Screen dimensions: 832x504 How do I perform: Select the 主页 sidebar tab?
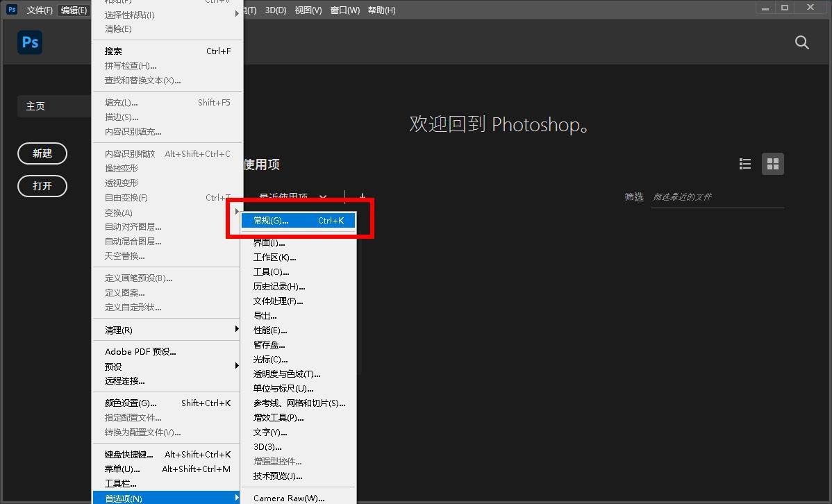[x=55, y=106]
